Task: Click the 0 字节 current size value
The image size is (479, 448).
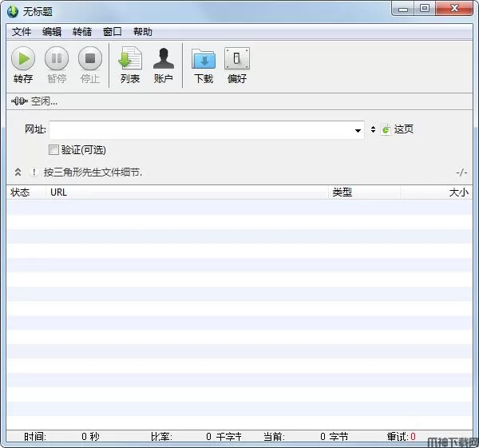Action: [x=335, y=436]
